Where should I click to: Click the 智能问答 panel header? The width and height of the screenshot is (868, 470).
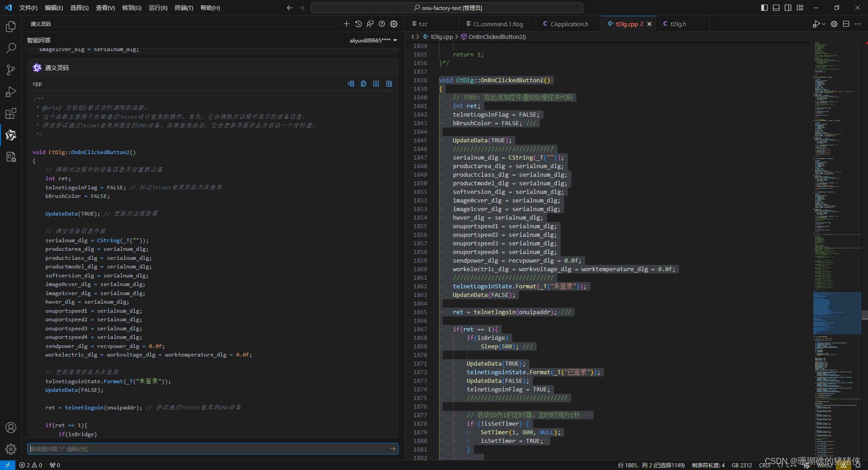click(39, 40)
